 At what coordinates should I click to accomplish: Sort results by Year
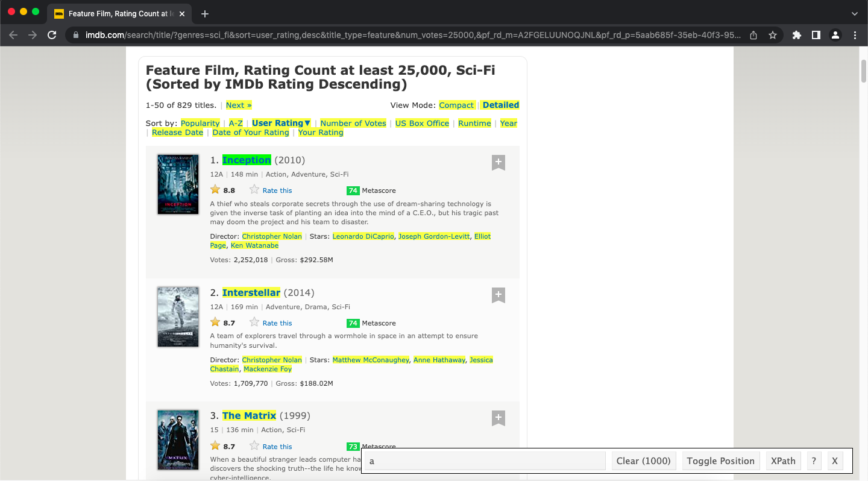[x=509, y=123]
